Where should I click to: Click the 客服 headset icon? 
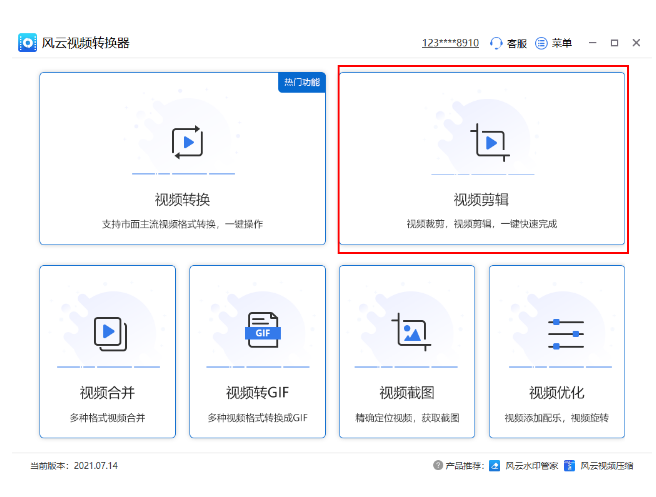(496, 43)
